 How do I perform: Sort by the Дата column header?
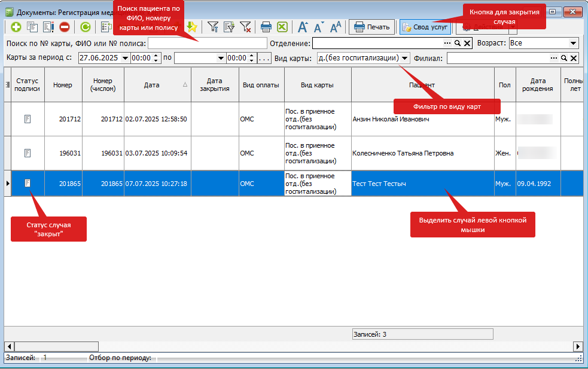click(x=157, y=85)
